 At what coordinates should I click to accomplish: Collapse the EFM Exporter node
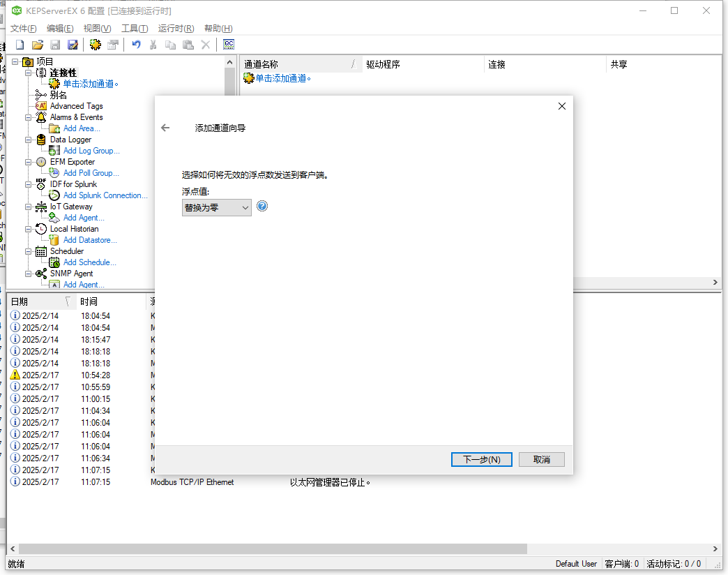[29, 162]
